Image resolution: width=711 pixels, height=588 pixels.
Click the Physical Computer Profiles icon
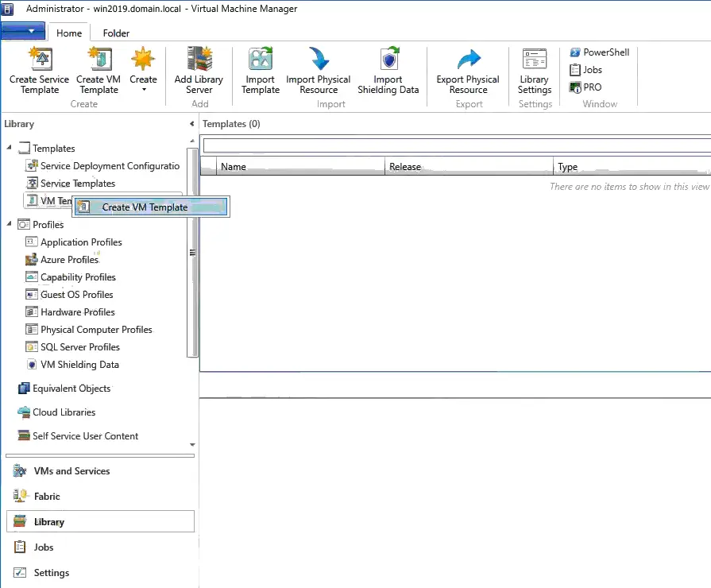pyautogui.click(x=32, y=330)
